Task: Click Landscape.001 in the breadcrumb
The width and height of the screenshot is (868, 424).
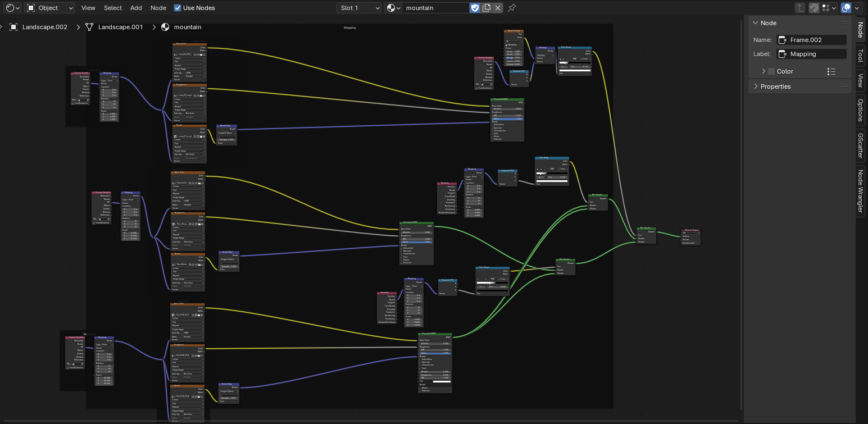Action: click(x=120, y=27)
